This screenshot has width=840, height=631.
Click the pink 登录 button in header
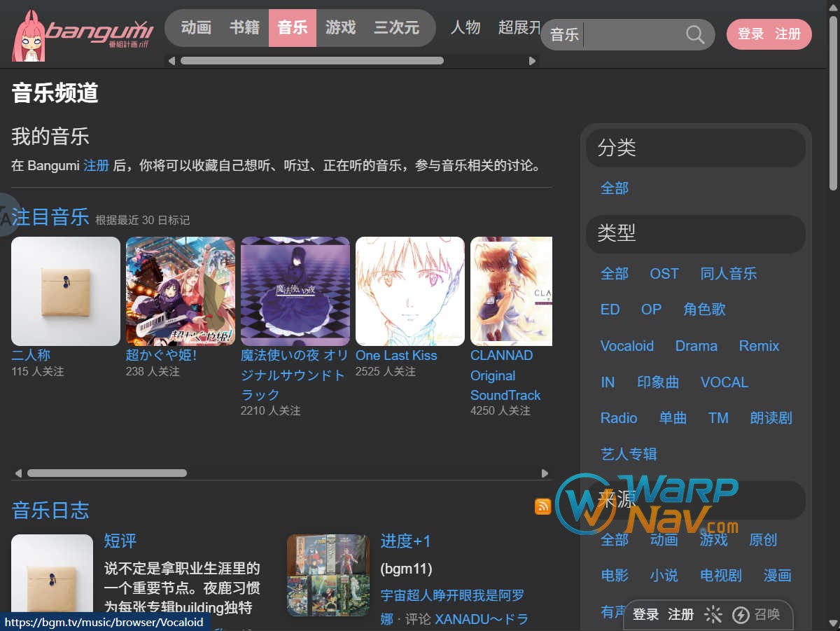[750, 34]
